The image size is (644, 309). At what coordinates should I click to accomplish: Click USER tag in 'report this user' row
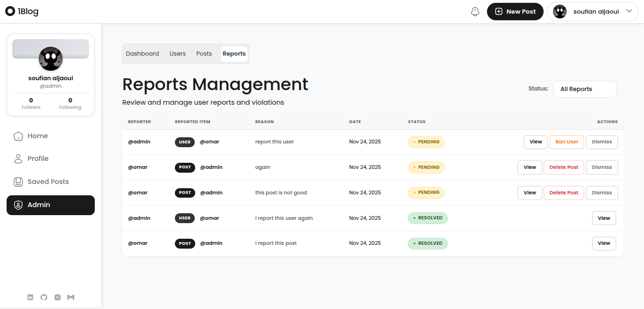point(185,142)
